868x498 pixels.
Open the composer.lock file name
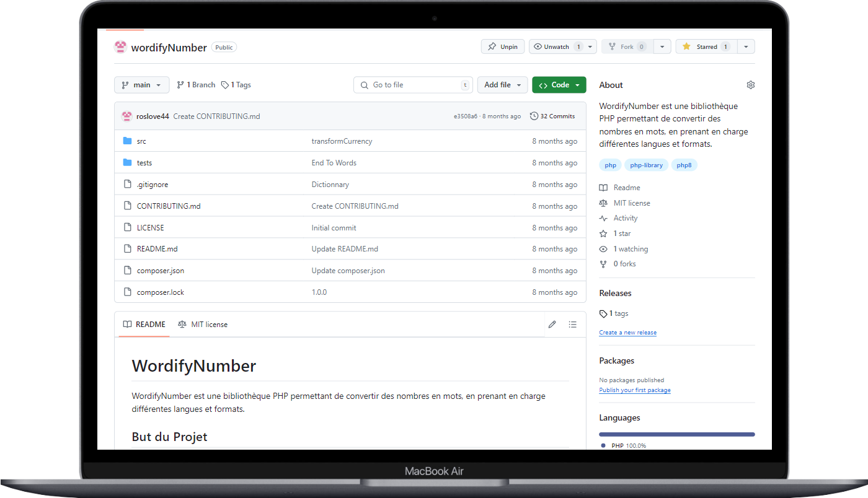161,292
